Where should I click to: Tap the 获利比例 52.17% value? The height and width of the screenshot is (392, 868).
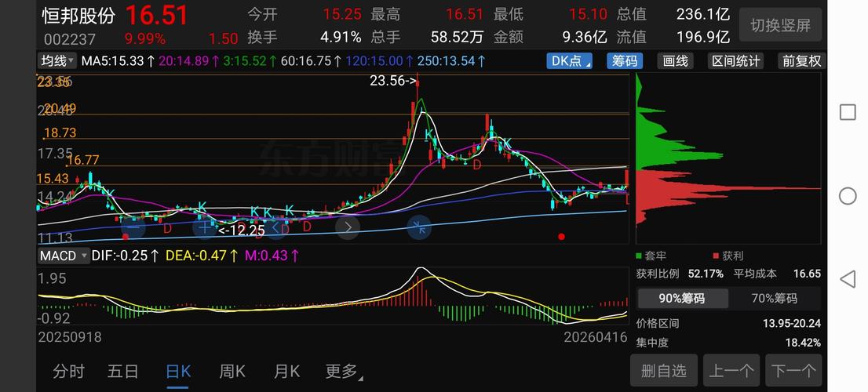click(x=706, y=274)
